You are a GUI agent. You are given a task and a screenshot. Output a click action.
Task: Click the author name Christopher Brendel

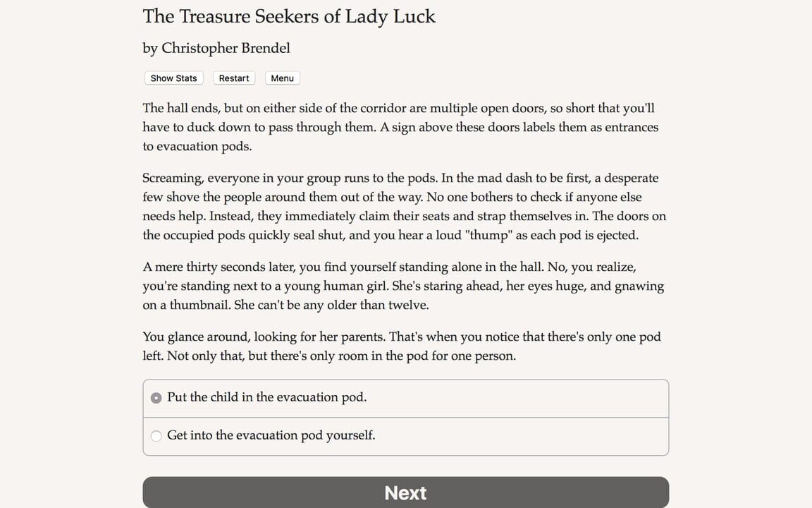click(216, 48)
